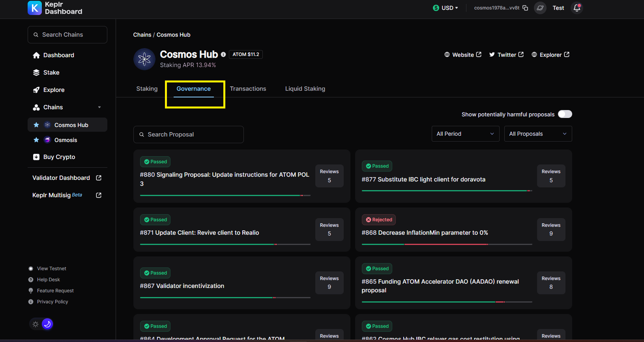
Task: Unfavorite Cosmos Hub with its star icon
Action: pyautogui.click(x=36, y=125)
